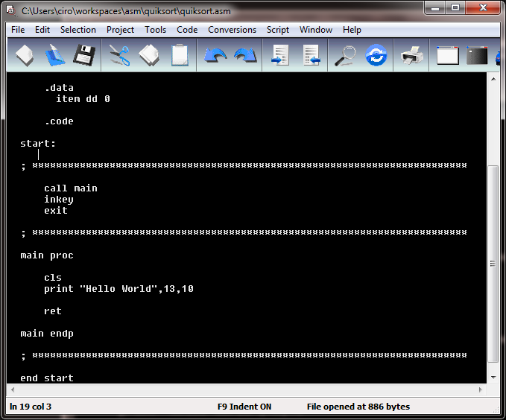The image size is (506, 420).
Task: Place cursor on 'main proc' line
Action: pyautogui.click(x=47, y=255)
